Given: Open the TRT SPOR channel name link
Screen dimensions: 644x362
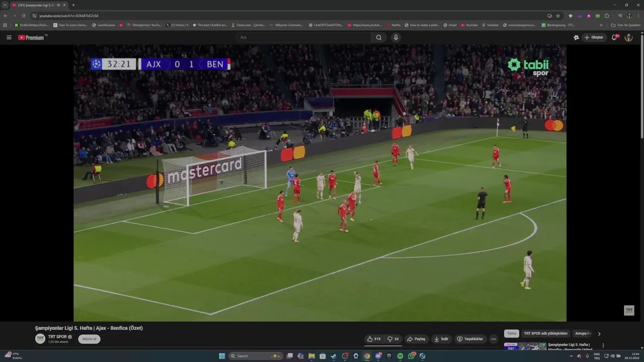Looking at the screenshot, I should (x=57, y=337).
